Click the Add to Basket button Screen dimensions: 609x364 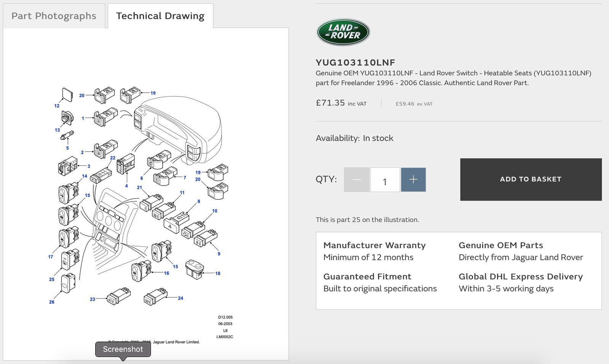531,180
